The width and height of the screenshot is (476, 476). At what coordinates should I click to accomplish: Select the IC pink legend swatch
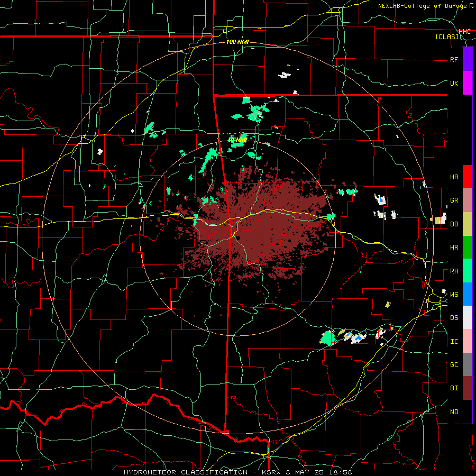click(x=467, y=341)
